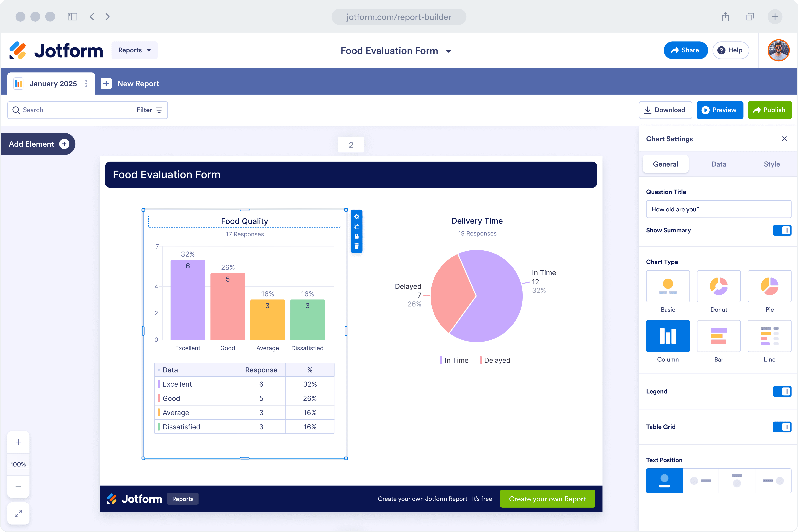Click the browser address bar
This screenshot has width=798, height=532.
(399, 17)
